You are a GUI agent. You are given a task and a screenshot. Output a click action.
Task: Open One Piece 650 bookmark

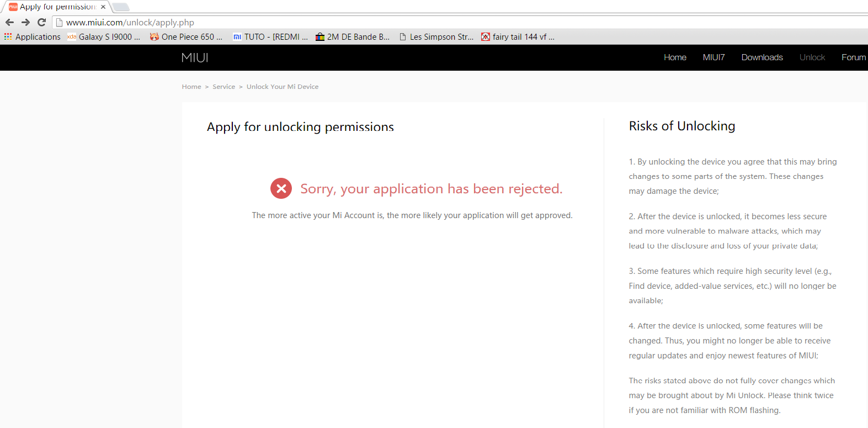[187, 37]
